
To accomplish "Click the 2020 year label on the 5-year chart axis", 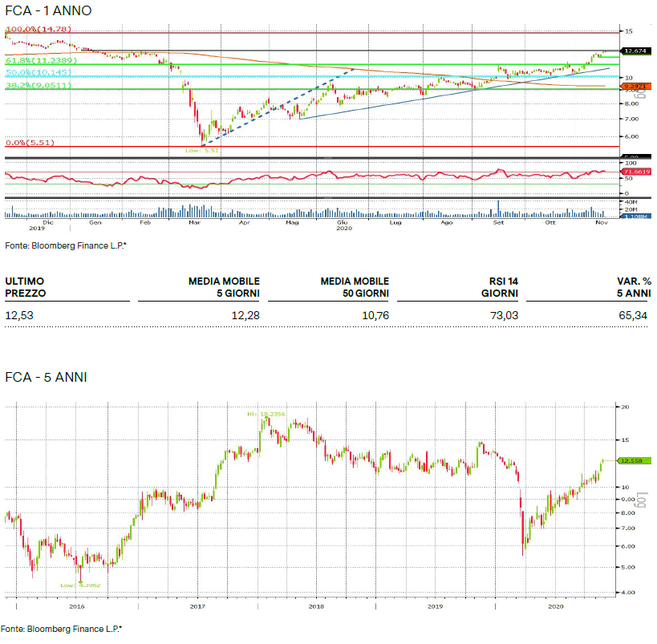I will (556, 606).
